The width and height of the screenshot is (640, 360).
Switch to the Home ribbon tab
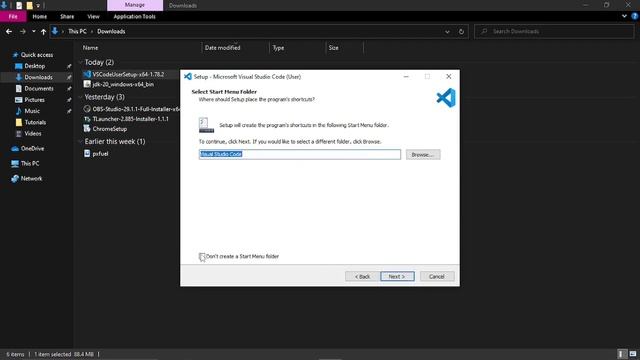(40, 16)
